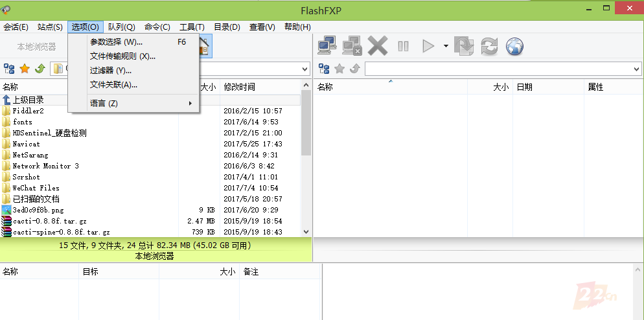Click the 本地浏览器 label under status

click(154, 257)
